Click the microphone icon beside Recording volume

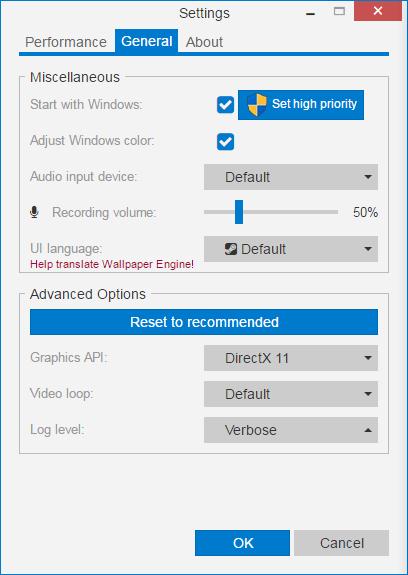34,212
